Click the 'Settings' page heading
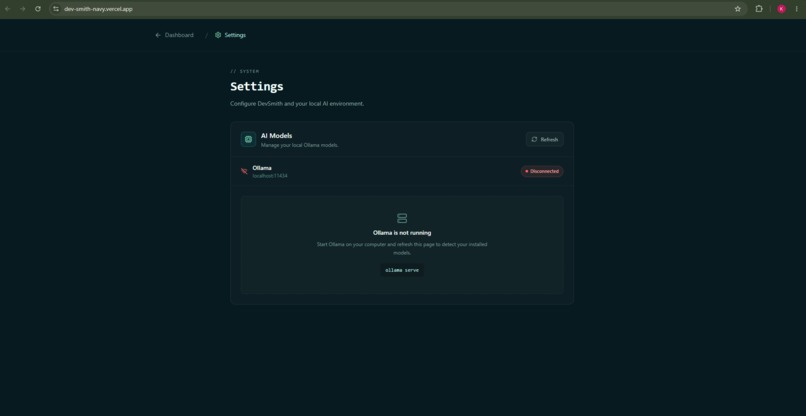This screenshot has width=806, height=416. pos(257,86)
